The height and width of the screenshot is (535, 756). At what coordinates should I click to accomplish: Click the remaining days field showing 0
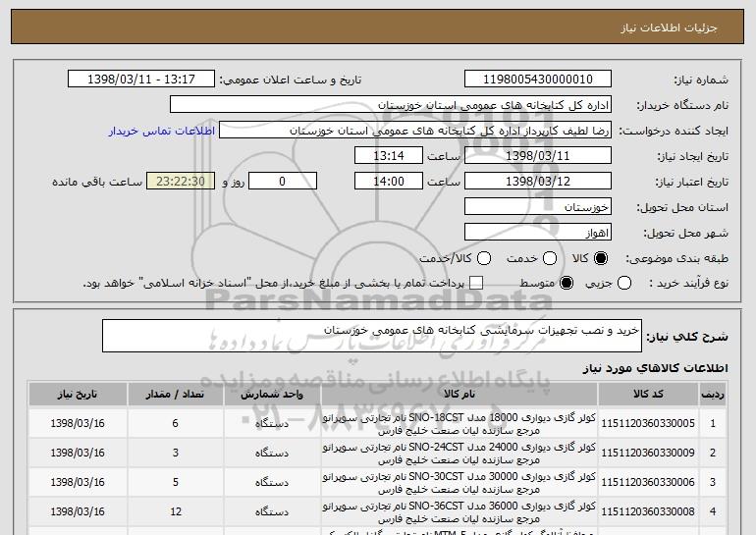283,182
